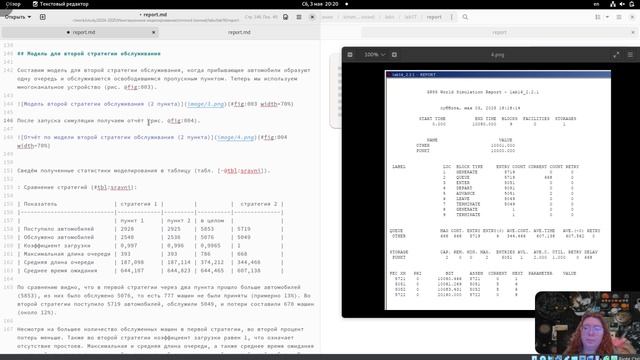Select the report breadcrumb in file manager
This screenshot has width=640, height=360.
pyautogui.click(x=434, y=17)
